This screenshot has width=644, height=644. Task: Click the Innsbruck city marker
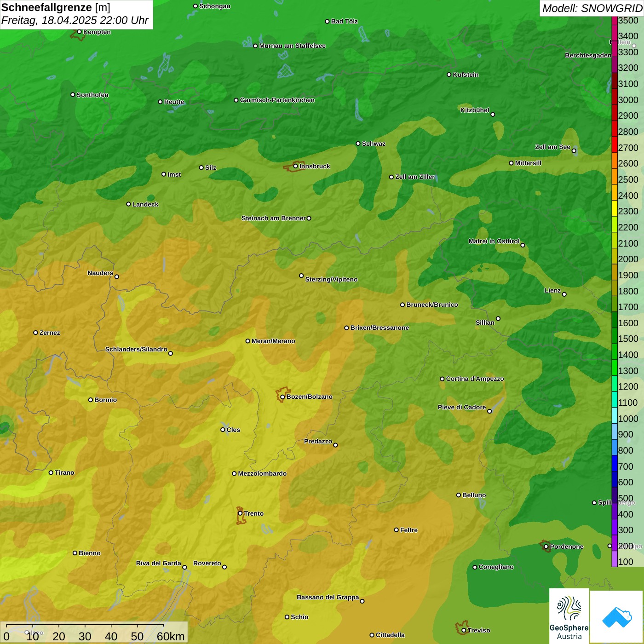coord(295,166)
